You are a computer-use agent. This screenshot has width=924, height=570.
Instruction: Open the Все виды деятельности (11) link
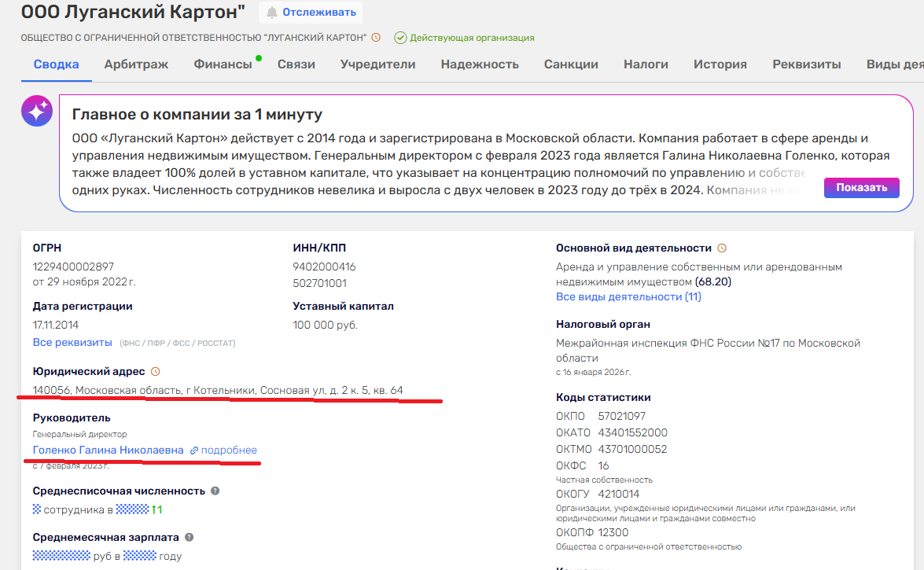pyautogui.click(x=628, y=296)
